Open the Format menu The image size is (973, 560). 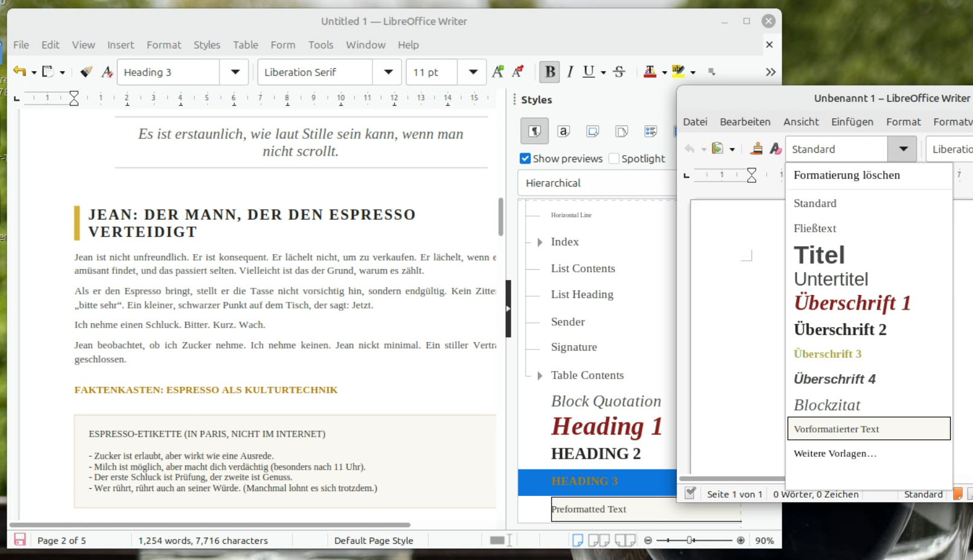coord(164,45)
